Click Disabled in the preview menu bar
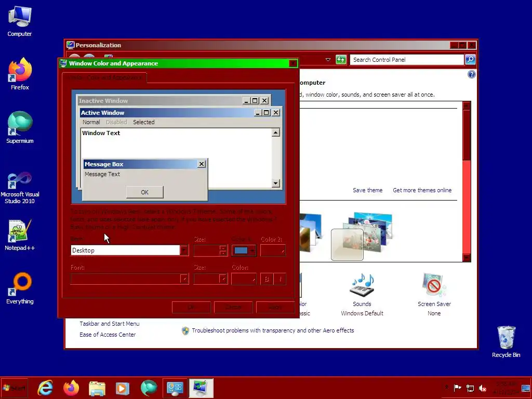Screen dimensions: 532x399 coord(116,122)
